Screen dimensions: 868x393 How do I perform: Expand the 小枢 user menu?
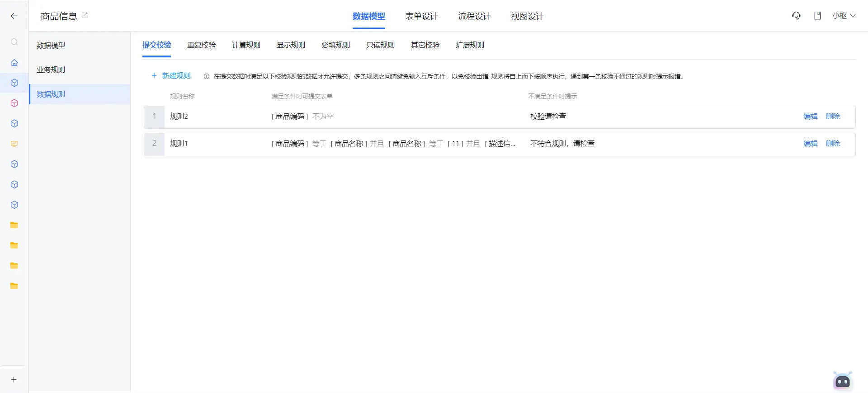(844, 16)
